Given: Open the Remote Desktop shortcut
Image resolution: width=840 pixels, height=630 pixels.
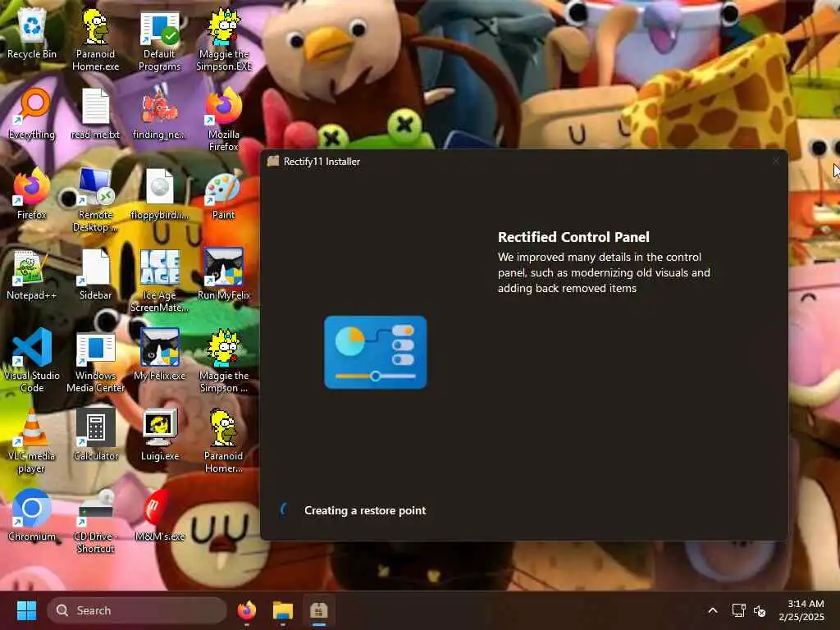Looking at the screenshot, I should (x=95, y=200).
